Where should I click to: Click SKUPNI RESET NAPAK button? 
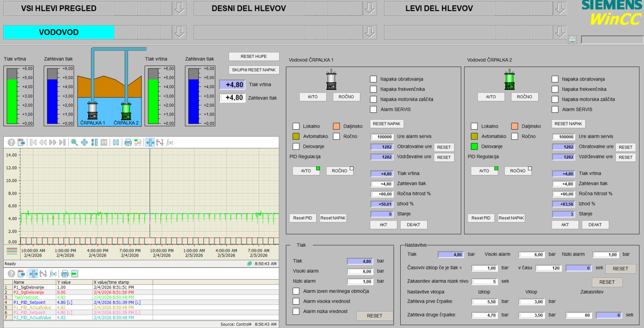tap(254, 70)
